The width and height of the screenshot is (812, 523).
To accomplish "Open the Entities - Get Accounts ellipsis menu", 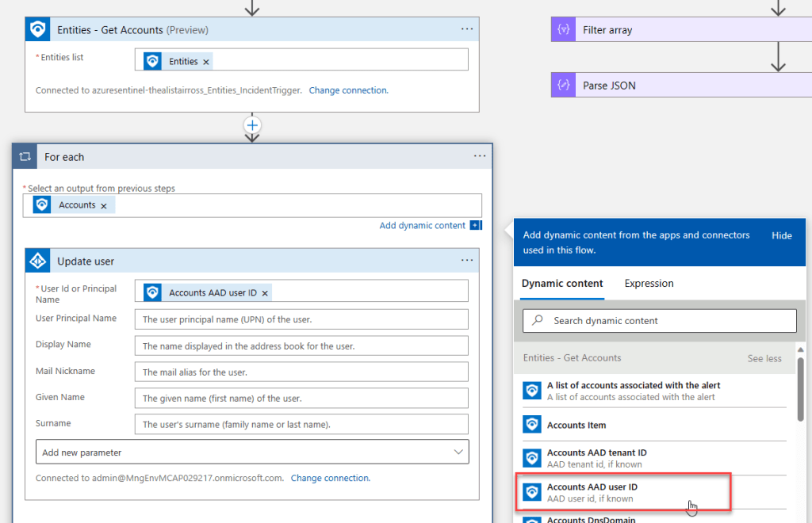I will [x=466, y=29].
